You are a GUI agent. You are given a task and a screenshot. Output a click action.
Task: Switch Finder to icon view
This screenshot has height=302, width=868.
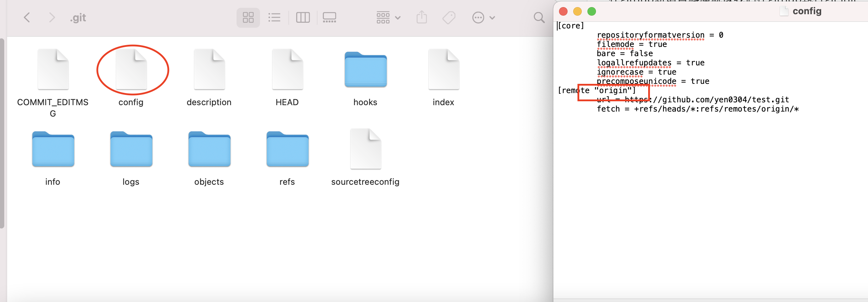pos(248,17)
